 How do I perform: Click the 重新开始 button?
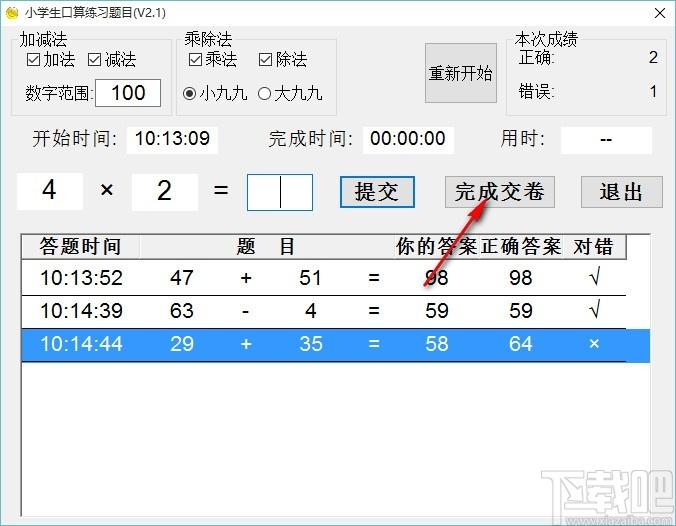click(x=460, y=73)
